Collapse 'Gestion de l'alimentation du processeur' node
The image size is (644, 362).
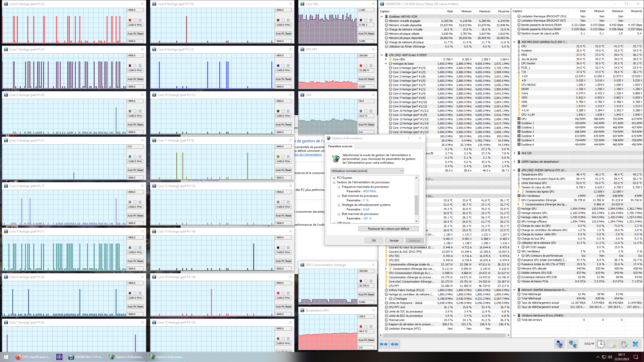334,183
